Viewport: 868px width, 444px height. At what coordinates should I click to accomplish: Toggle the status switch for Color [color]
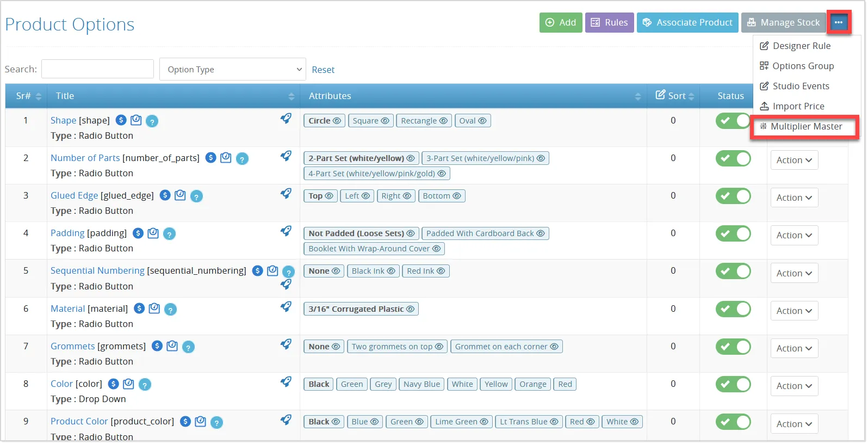pos(733,384)
